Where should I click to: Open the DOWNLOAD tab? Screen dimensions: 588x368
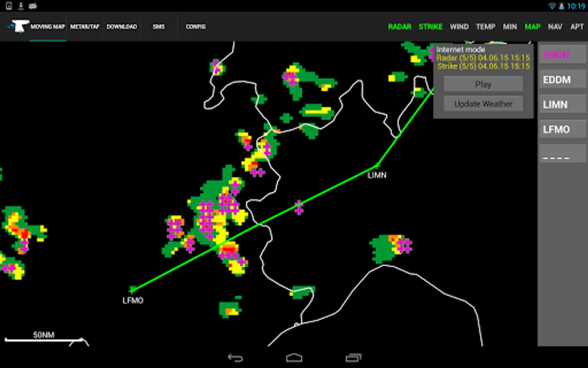[122, 27]
